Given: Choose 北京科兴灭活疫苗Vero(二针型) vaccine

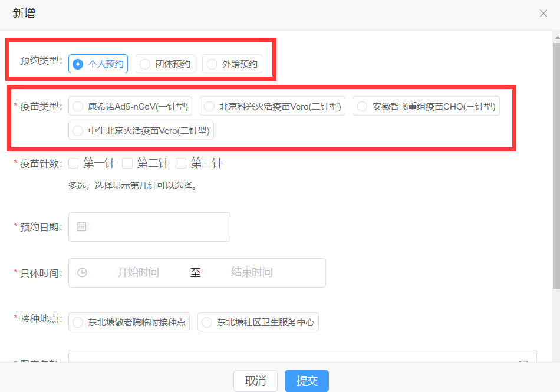Looking at the screenshot, I should tap(272, 106).
